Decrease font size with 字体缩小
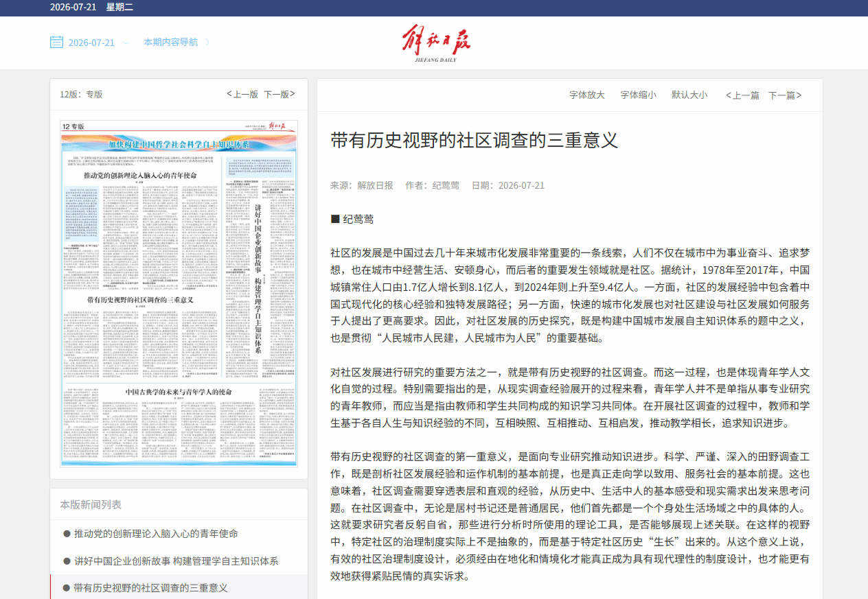The image size is (868, 599). click(x=638, y=95)
